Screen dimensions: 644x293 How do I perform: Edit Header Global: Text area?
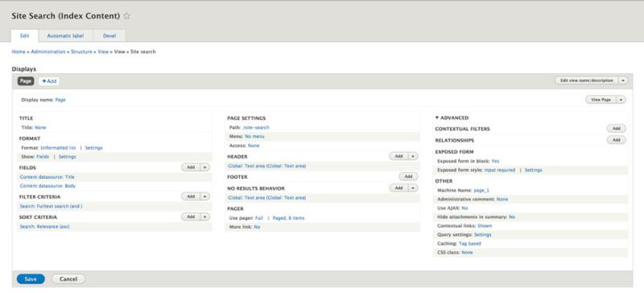[266, 167]
